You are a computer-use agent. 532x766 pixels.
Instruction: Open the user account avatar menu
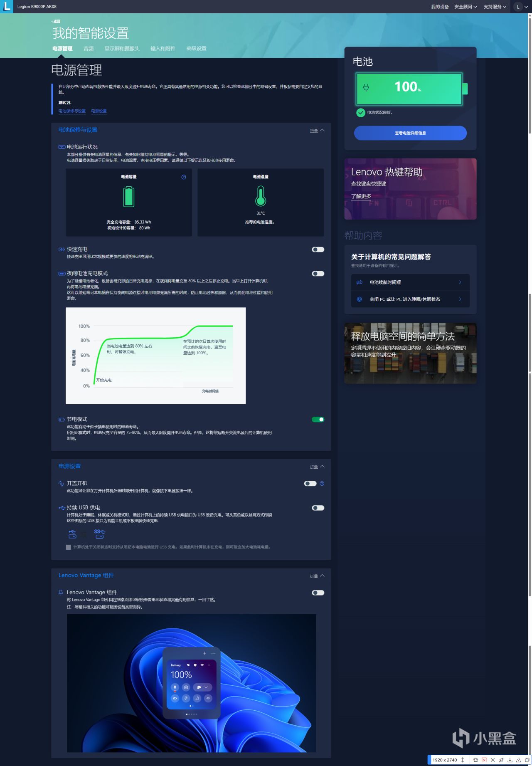click(x=518, y=7)
